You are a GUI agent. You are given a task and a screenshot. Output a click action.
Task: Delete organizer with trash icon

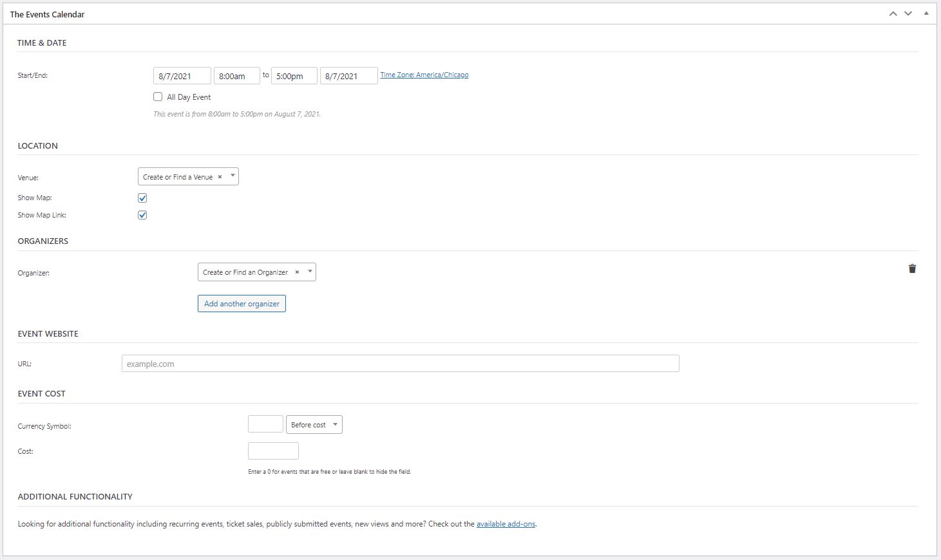[x=912, y=269]
